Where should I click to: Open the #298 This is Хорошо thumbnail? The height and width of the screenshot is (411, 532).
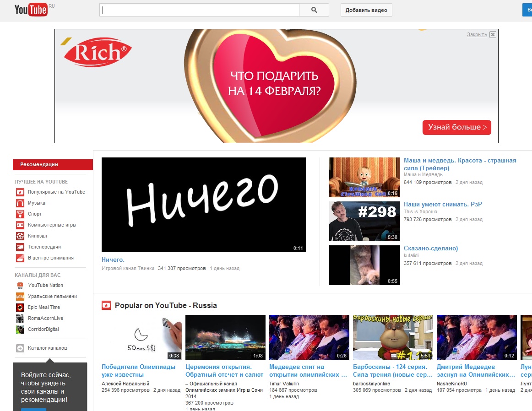point(364,221)
